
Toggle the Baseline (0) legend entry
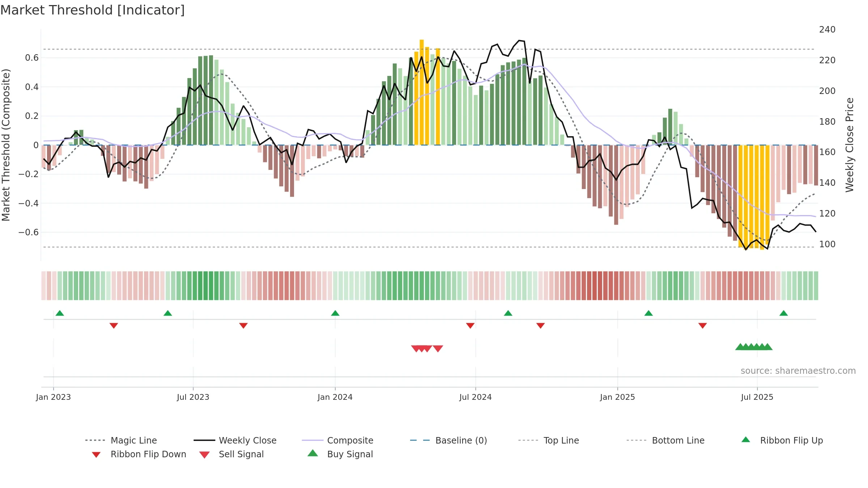coord(448,440)
